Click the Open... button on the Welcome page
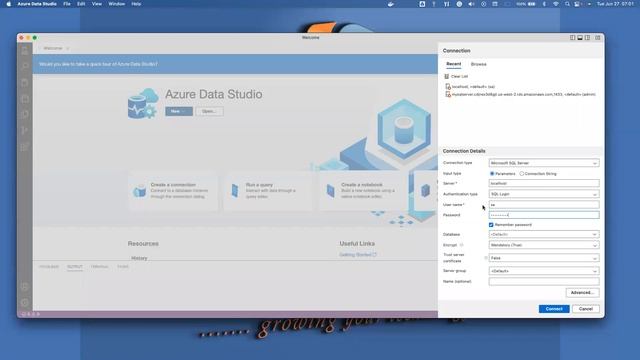640x360 pixels. 209,111
